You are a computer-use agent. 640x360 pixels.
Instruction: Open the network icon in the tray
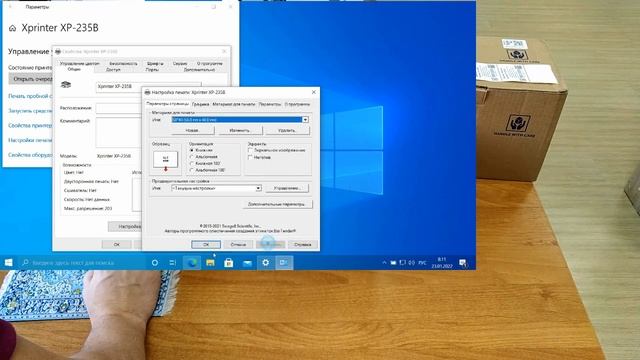(402, 263)
